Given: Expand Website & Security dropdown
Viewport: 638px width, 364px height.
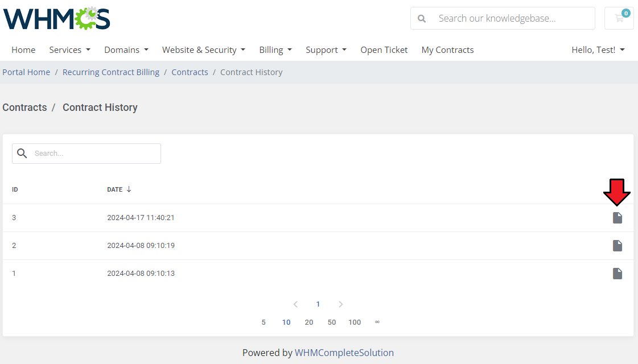Looking at the screenshot, I should click(x=203, y=50).
